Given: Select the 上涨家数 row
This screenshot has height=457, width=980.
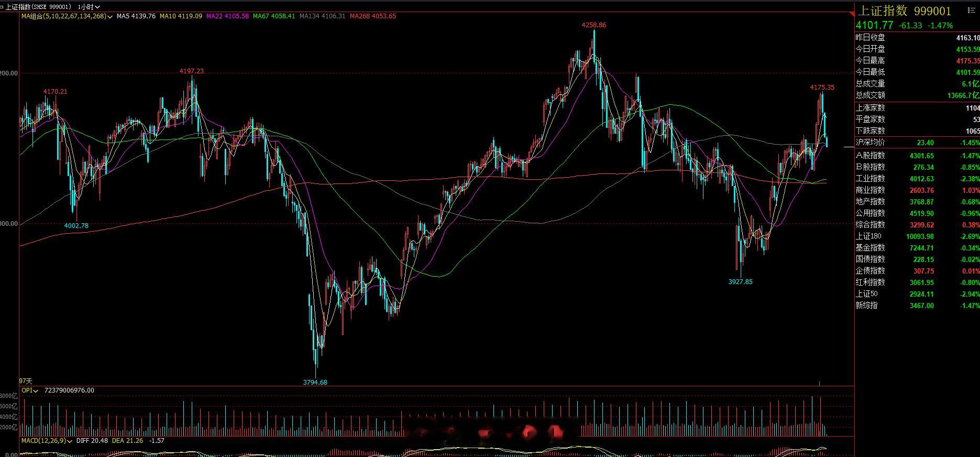Looking at the screenshot, I should [917, 108].
